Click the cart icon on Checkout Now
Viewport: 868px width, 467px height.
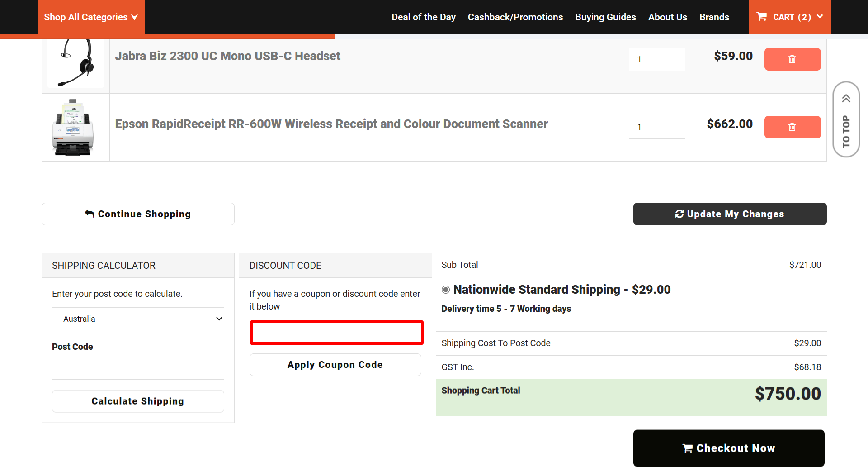(x=687, y=448)
